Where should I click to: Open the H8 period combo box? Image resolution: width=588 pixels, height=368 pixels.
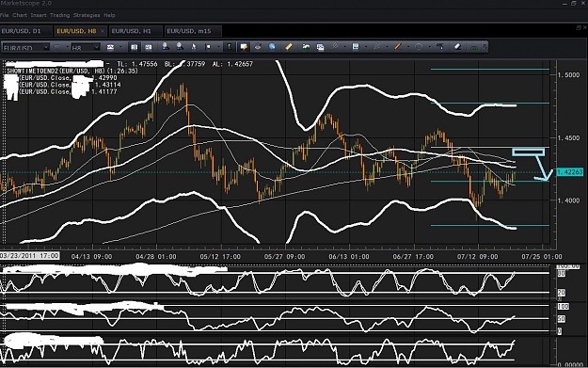pos(86,47)
